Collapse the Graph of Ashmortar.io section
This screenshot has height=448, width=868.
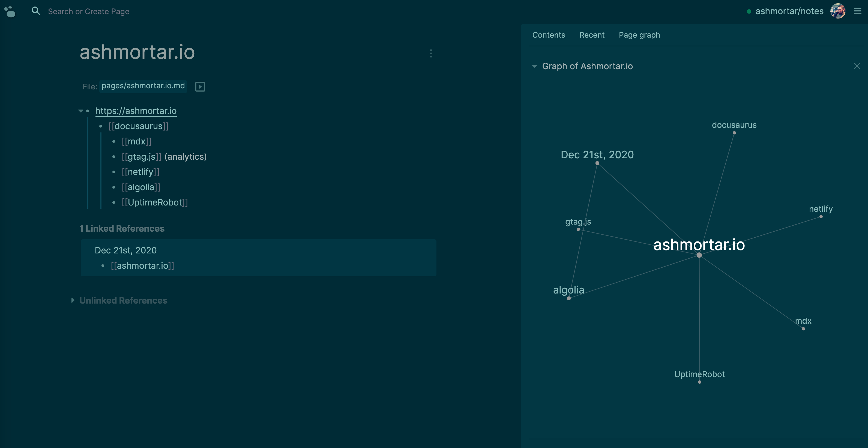coord(534,66)
